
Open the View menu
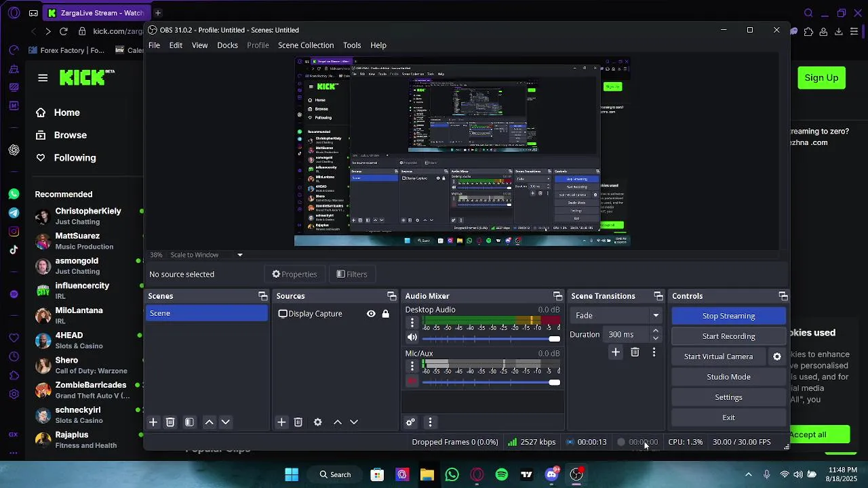[199, 45]
